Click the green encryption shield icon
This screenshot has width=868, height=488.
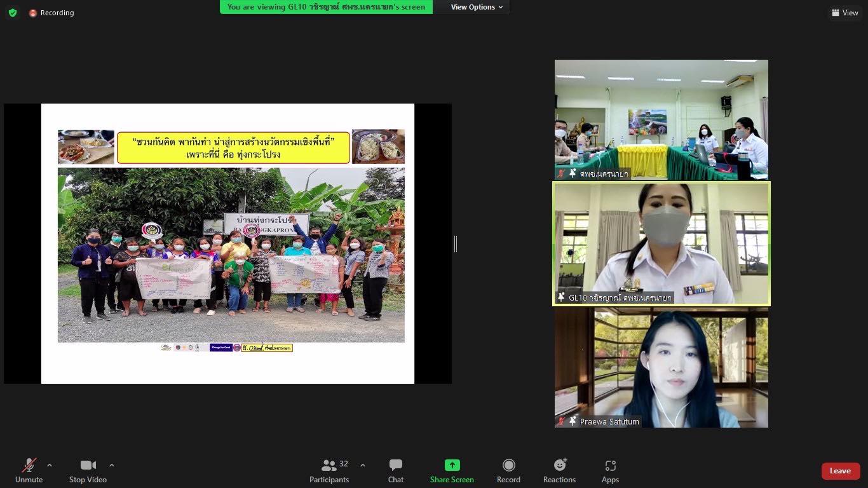pyautogui.click(x=13, y=13)
